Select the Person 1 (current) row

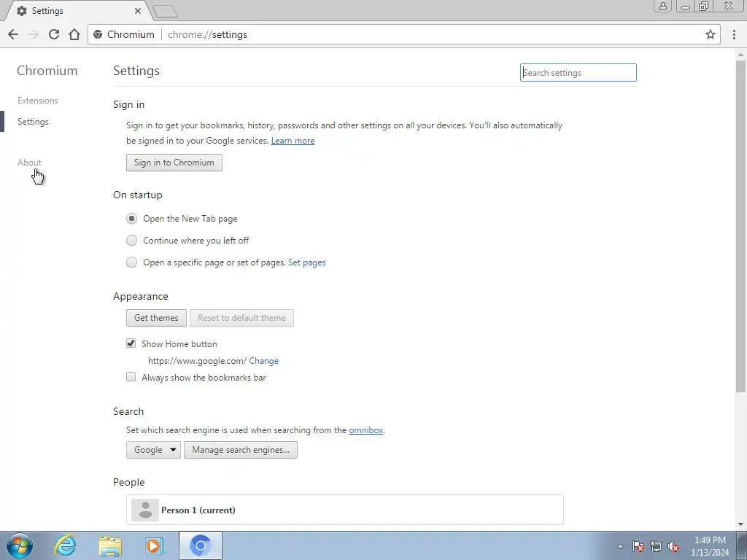pyautogui.click(x=345, y=510)
